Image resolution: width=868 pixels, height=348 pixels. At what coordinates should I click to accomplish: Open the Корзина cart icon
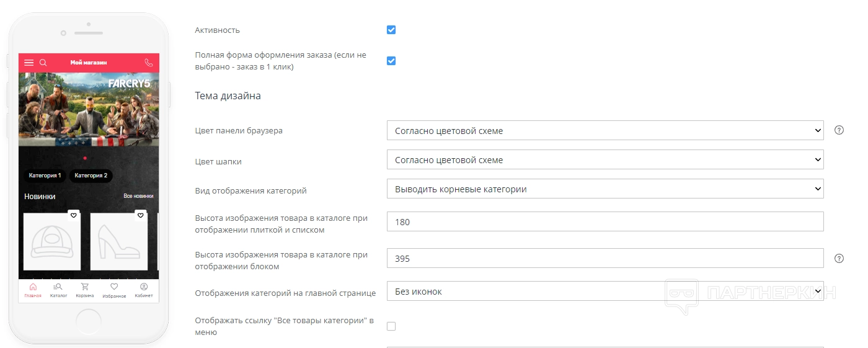tap(85, 287)
